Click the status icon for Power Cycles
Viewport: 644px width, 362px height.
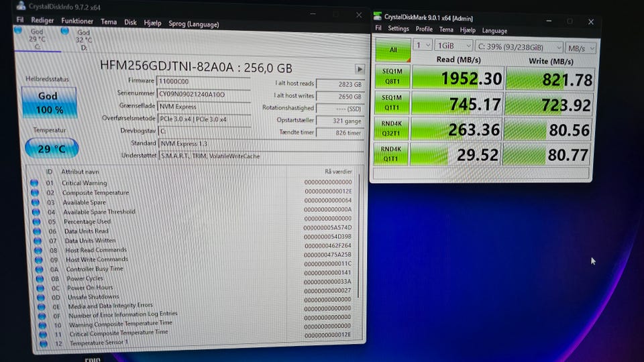tap(40, 279)
